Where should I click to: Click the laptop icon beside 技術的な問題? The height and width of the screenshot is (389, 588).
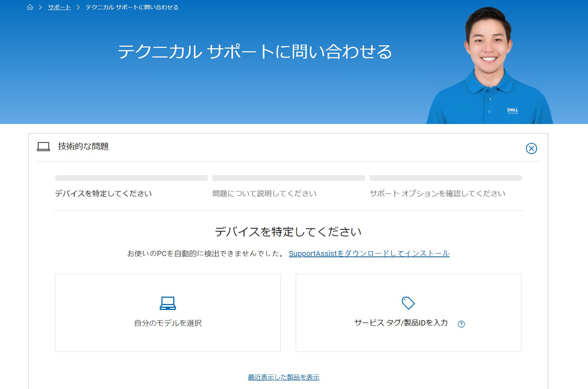44,147
